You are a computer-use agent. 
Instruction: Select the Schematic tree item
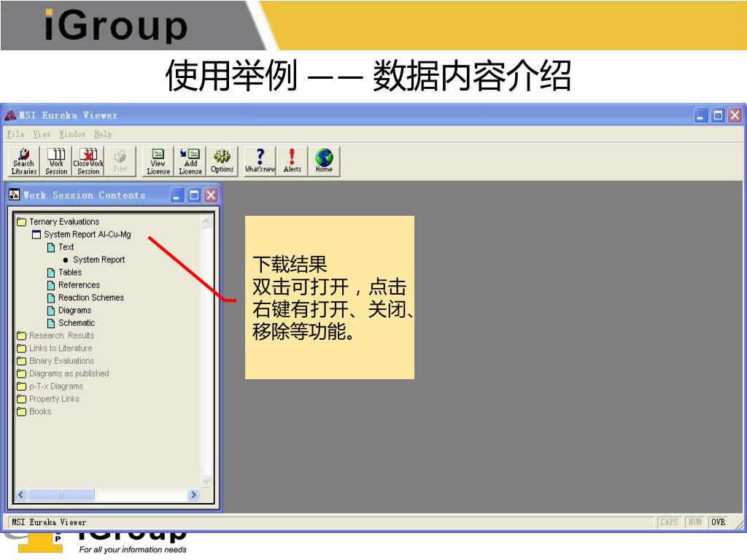77,323
